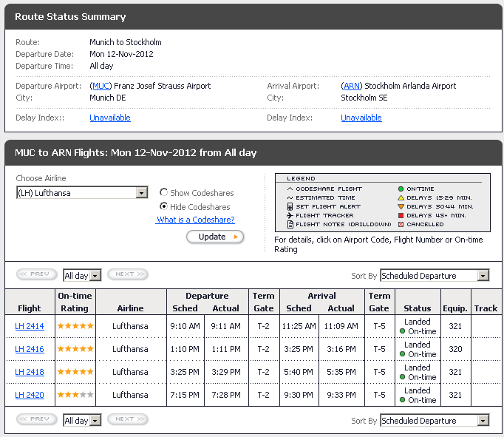The image size is (504, 437).
Task: Click the flight tracker airplane icon in legend
Action: pos(290,215)
